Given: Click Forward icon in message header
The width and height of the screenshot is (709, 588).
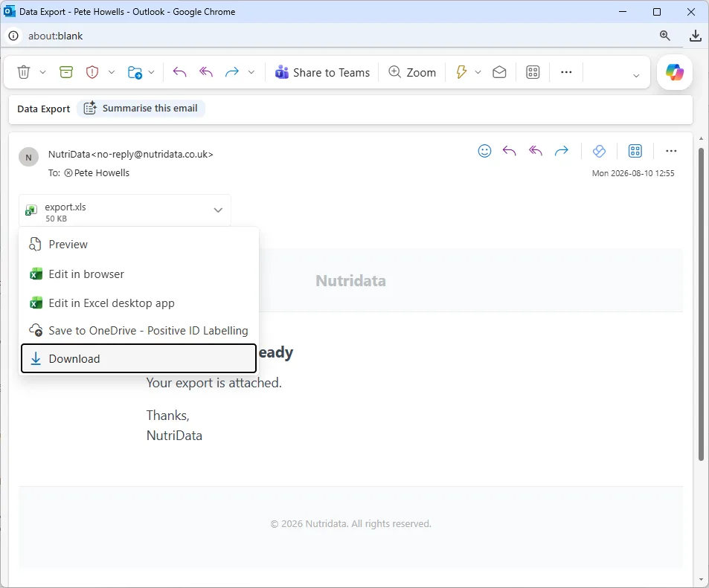Looking at the screenshot, I should [562, 151].
